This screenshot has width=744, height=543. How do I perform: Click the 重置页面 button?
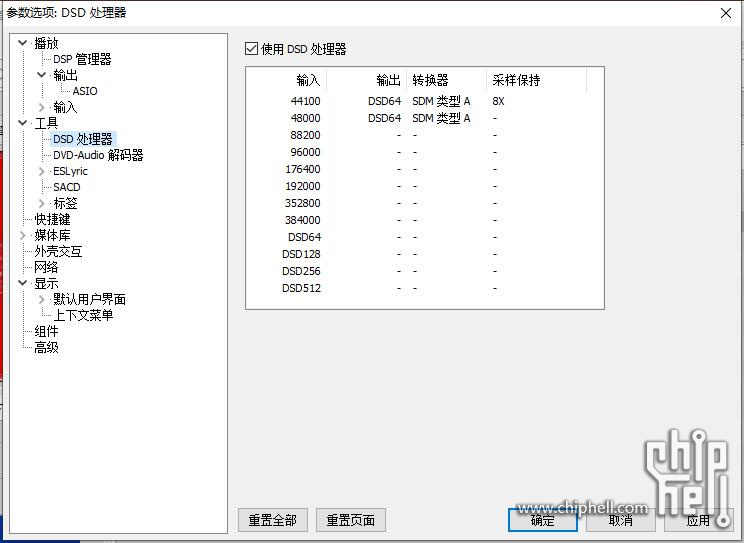click(351, 520)
